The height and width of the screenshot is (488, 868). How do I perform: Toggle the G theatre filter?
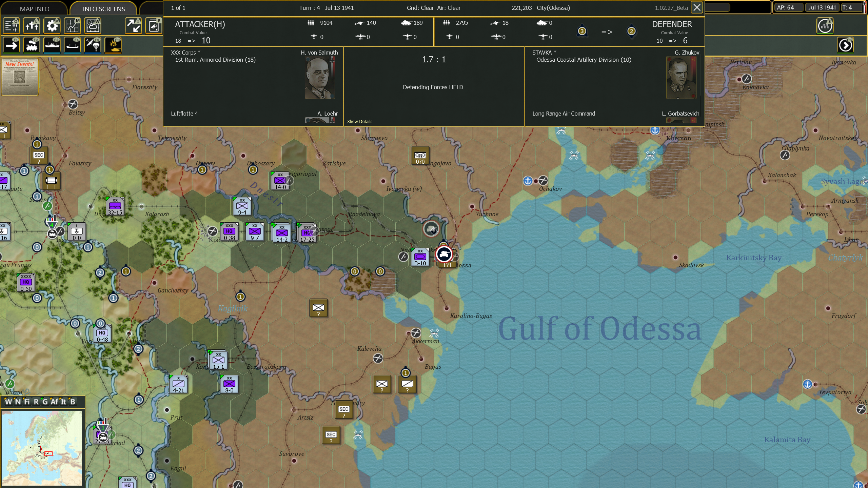point(45,402)
